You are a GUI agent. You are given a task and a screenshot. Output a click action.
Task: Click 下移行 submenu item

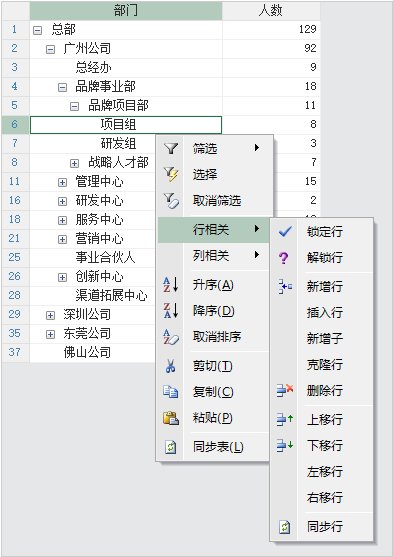tap(322, 445)
